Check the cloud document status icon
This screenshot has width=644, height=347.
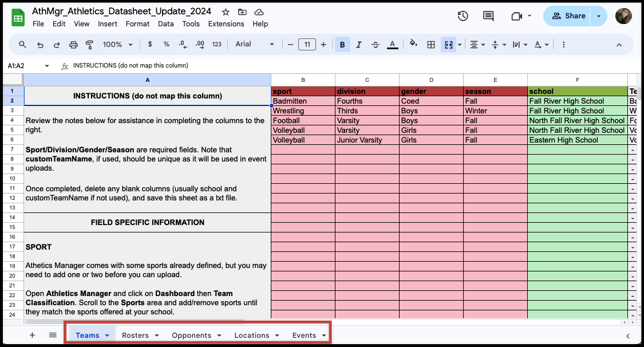(259, 12)
